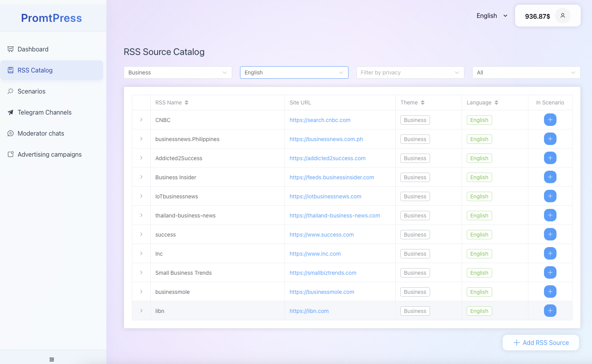Select RSS Catalog sidebar item
The image size is (592, 364).
pyautogui.click(x=52, y=70)
